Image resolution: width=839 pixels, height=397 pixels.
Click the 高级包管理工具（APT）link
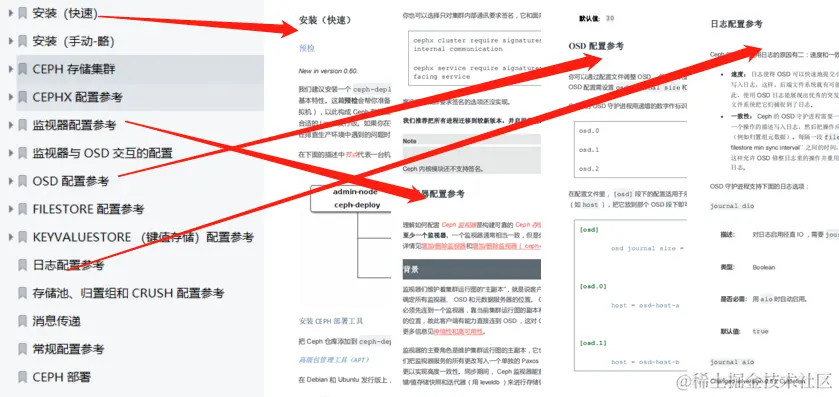pos(334,360)
